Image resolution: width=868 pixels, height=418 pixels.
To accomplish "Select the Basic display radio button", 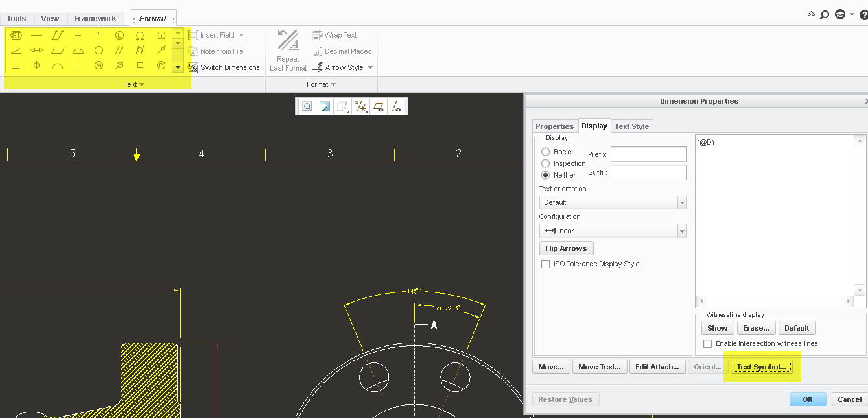I will click(x=545, y=152).
